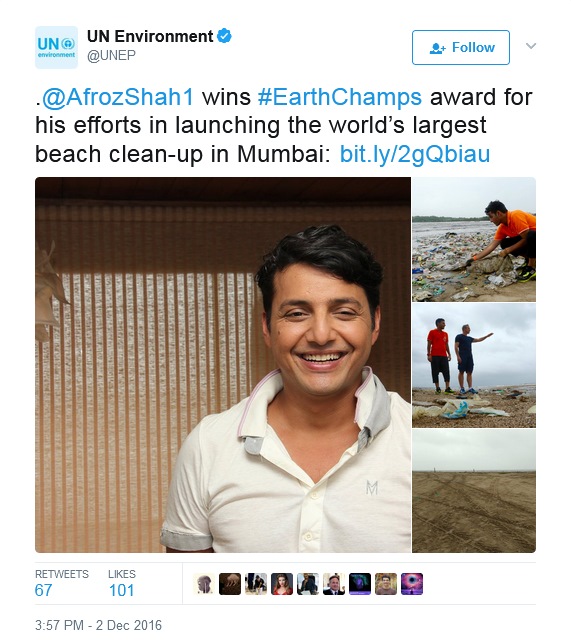Open photo of two men standing on beach
This screenshot has width=571, height=642.
(x=474, y=366)
